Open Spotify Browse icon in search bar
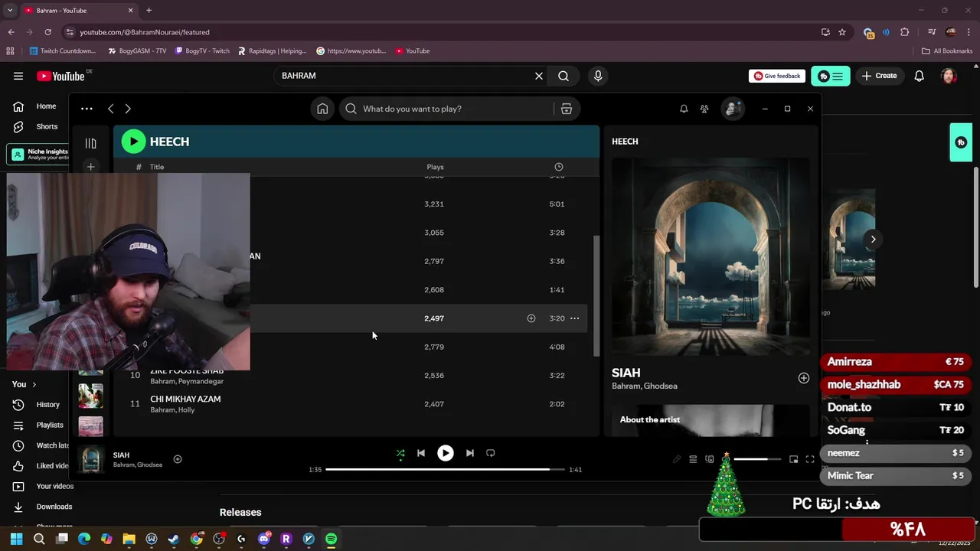 (567, 109)
